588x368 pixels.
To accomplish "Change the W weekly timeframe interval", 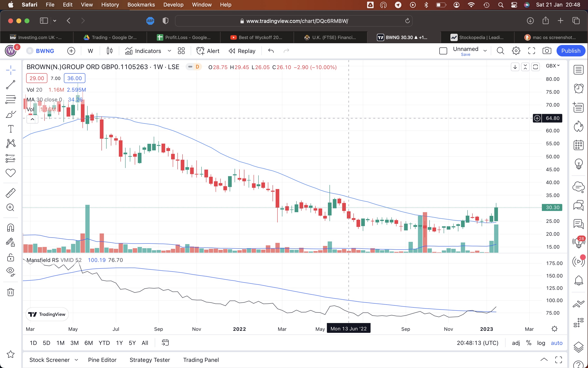I will click(90, 51).
